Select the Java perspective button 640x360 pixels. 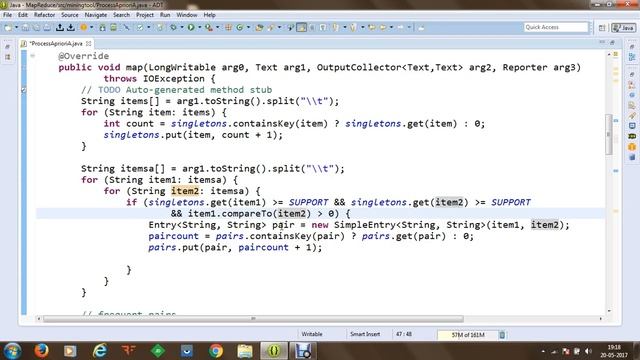click(x=623, y=28)
